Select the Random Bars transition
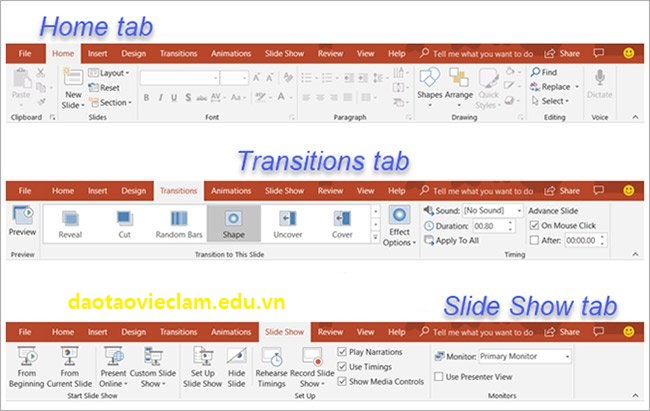This screenshot has width=650, height=411. point(179,224)
